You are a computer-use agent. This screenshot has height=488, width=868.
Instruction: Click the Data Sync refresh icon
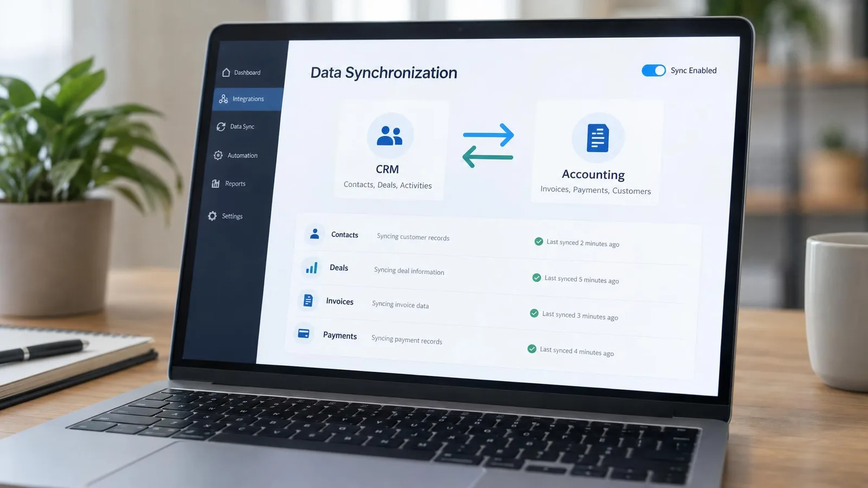(221, 126)
